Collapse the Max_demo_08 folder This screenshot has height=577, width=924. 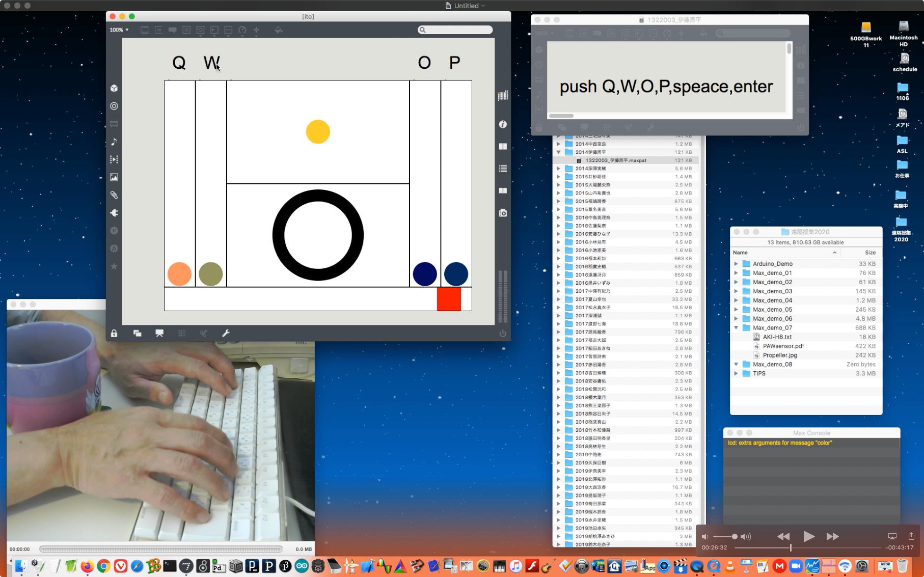[x=736, y=365]
